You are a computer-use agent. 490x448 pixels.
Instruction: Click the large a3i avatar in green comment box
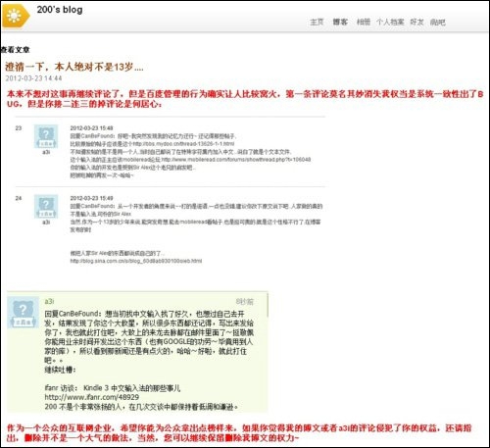[23, 312]
